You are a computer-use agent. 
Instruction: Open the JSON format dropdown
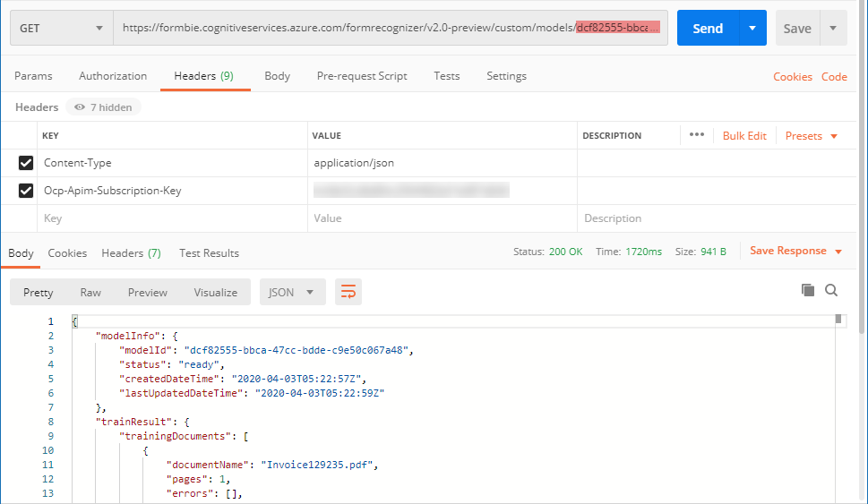pos(291,292)
